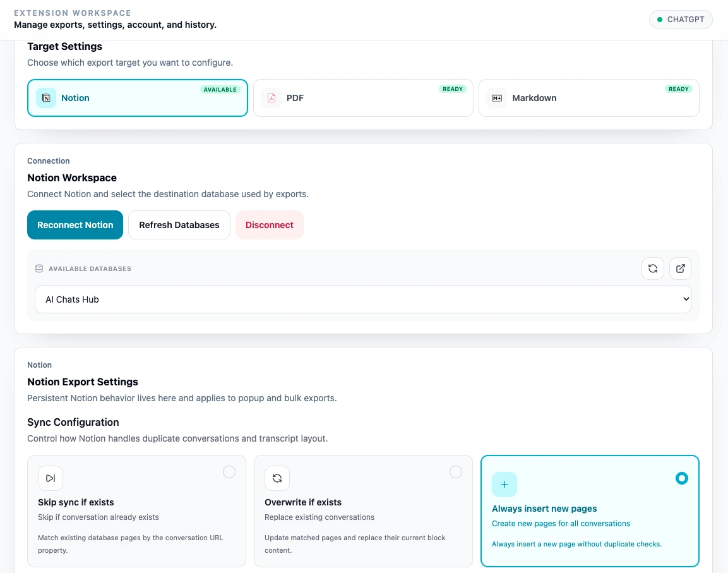Viewport: 728px width, 573px height.
Task: Select Skip sync if exists radio
Action: tap(229, 472)
